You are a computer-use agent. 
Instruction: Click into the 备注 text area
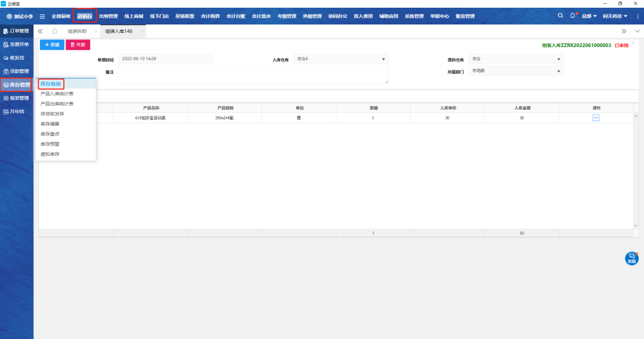tap(253, 75)
